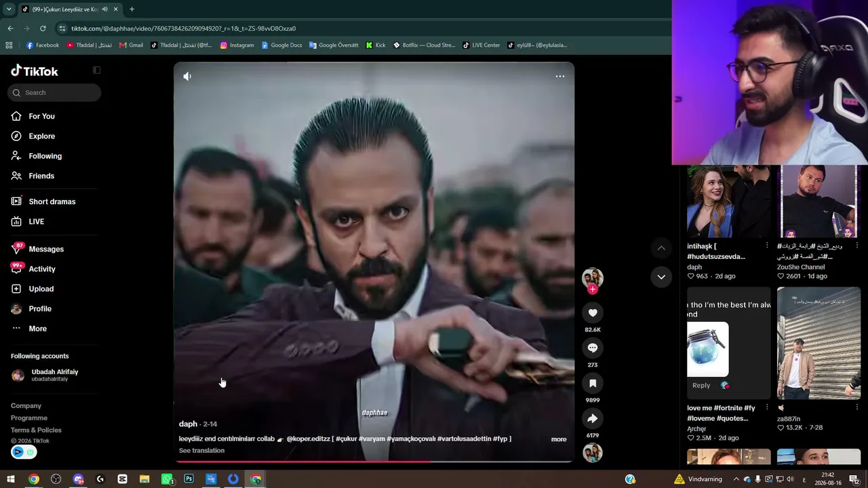868x488 pixels.
Task: Open options for the ZouShe Channel video
Action: pos(857,245)
